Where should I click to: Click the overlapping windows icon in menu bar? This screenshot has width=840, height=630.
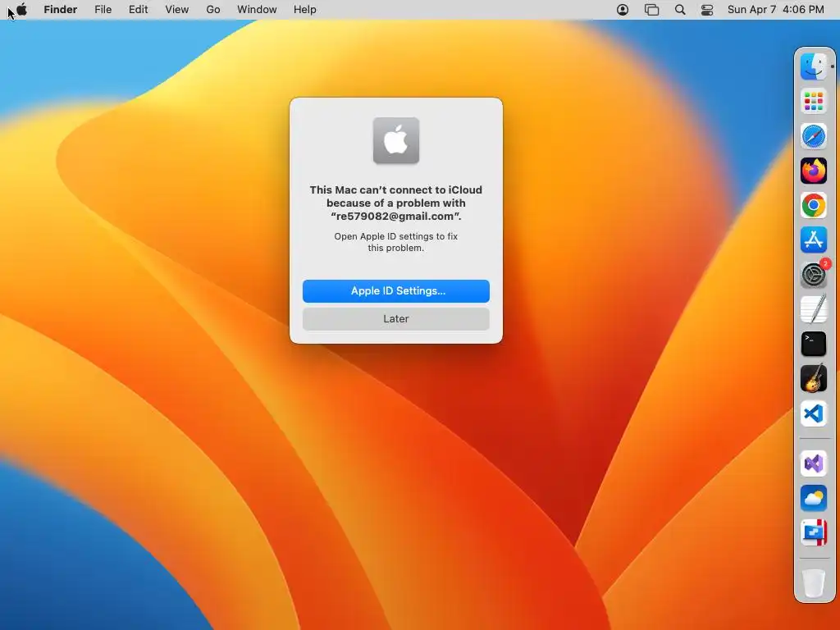coord(651,10)
